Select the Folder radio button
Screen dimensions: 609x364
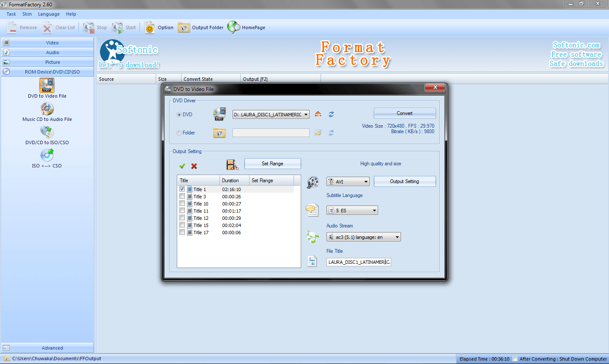click(179, 133)
